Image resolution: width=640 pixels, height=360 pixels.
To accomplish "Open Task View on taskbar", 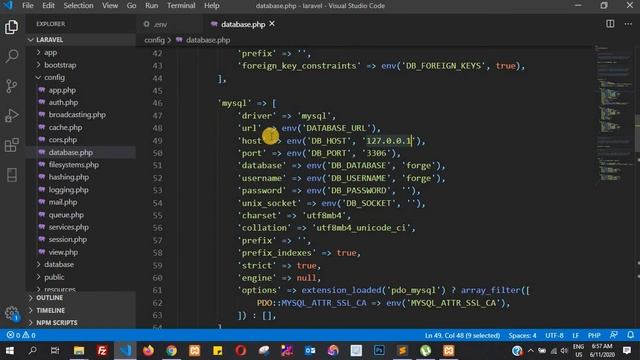I will (55, 351).
